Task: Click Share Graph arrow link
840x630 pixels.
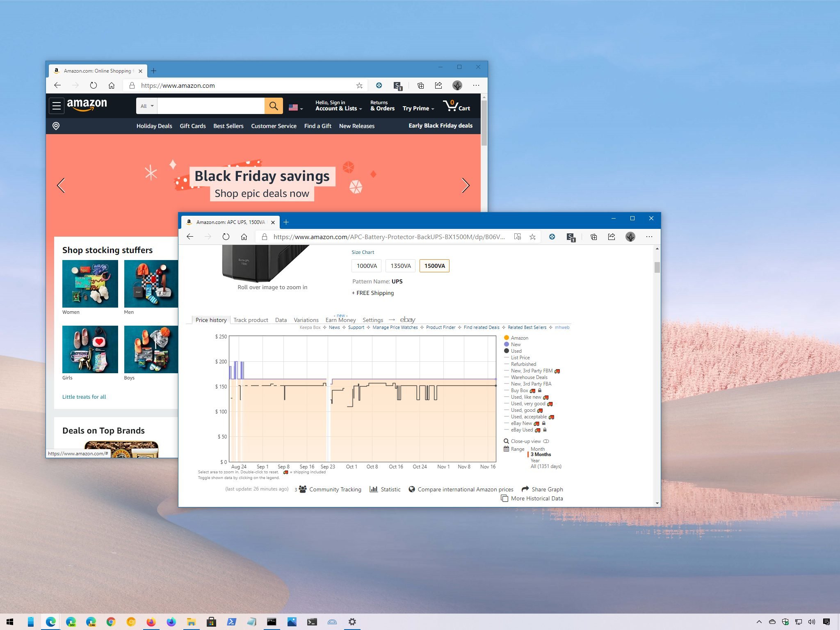Action: coord(542,489)
